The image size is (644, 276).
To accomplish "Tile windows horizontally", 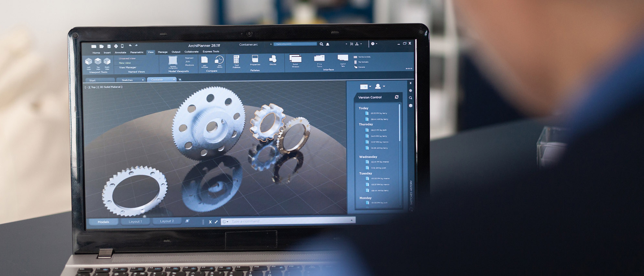I will [x=362, y=57].
